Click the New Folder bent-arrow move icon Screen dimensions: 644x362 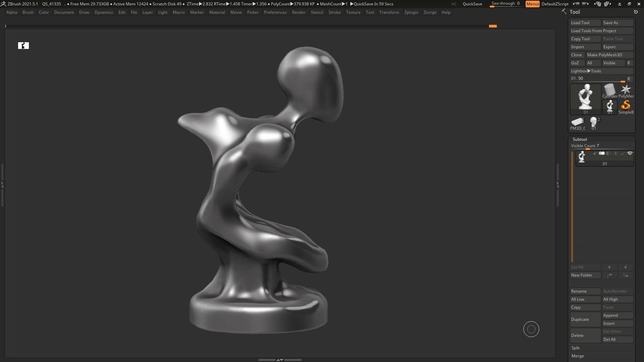click(x=610, y=275)
